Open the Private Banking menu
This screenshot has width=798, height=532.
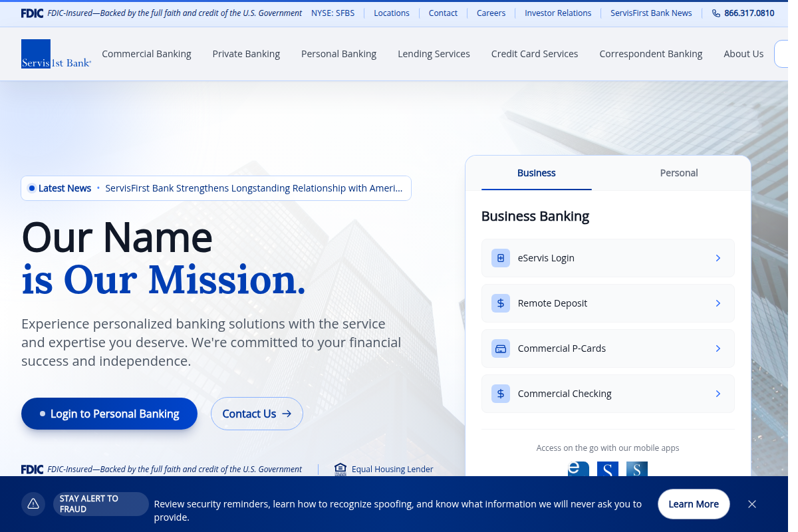coord(246,54)
